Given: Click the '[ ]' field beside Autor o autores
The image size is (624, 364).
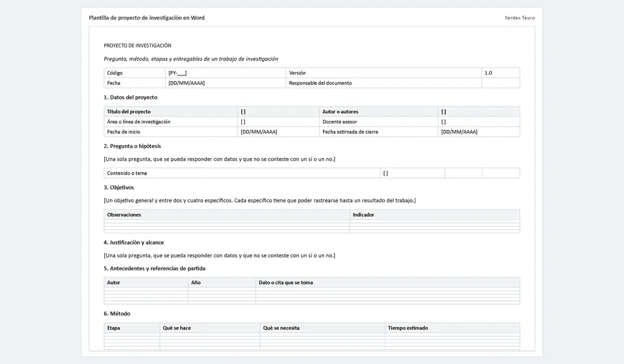Looking at the screenshot, I should (479, 112).
